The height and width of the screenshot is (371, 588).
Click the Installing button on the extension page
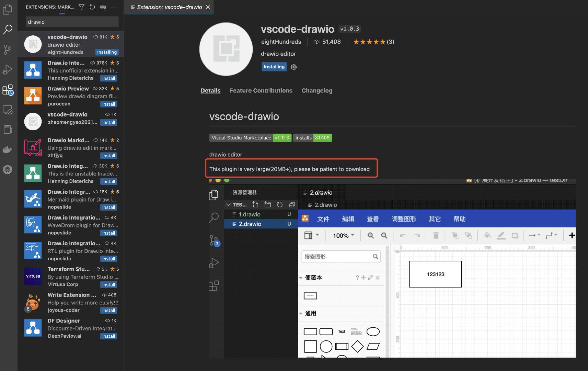[274, 67]
